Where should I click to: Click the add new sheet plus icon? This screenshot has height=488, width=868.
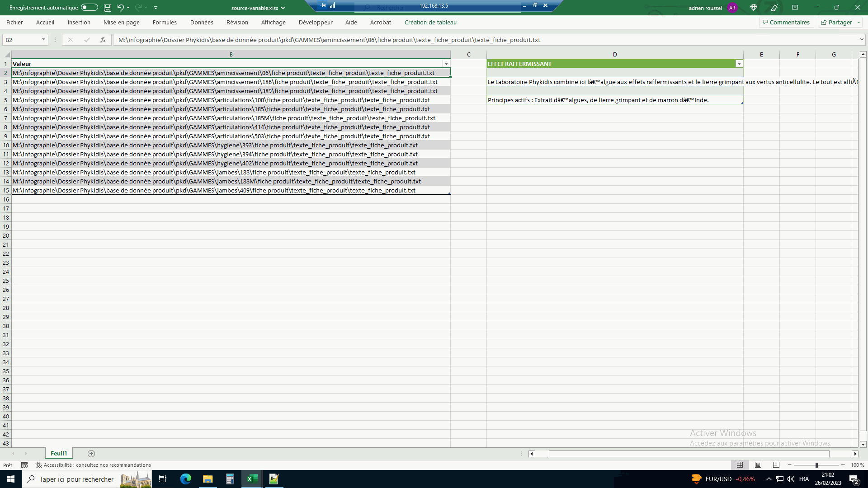(x=91, y=454)
